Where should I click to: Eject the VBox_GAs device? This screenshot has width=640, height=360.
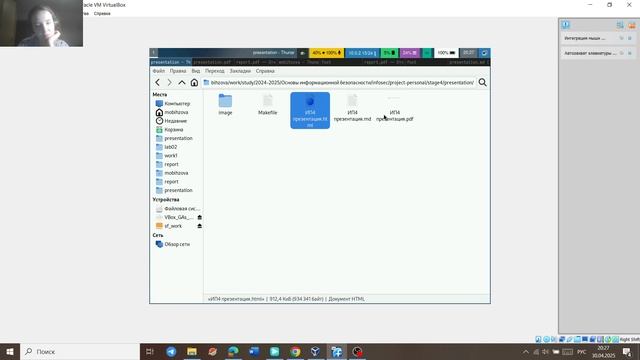pos(200,217)
